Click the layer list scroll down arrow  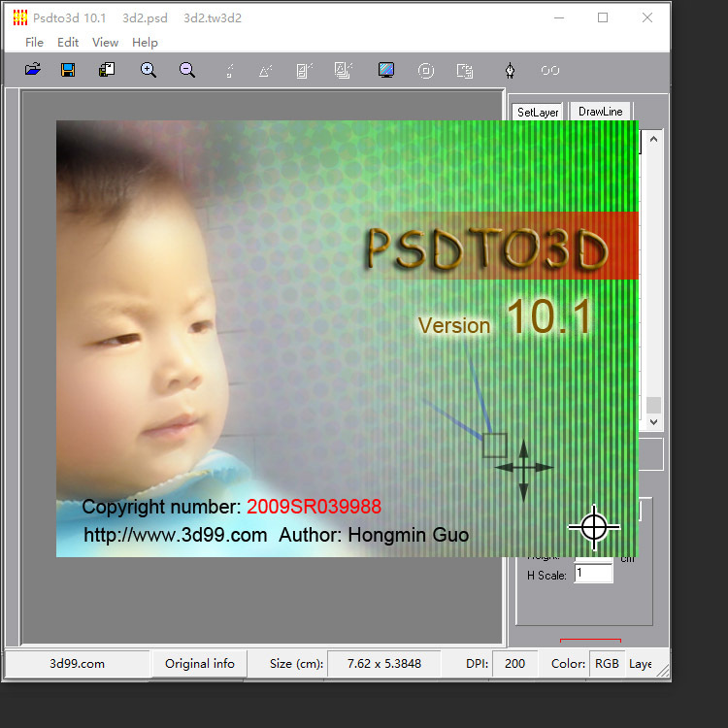point(653,422)
